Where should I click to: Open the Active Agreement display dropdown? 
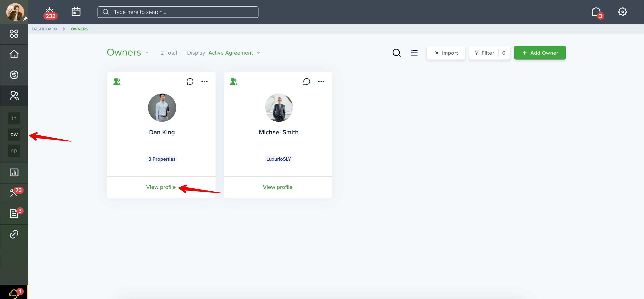(x=234, y=53)
